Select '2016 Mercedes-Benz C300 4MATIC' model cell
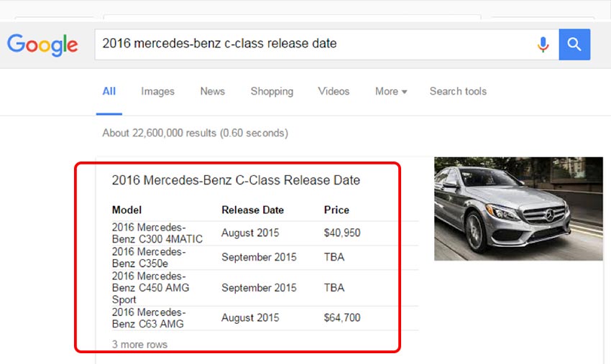 [157, 233]
